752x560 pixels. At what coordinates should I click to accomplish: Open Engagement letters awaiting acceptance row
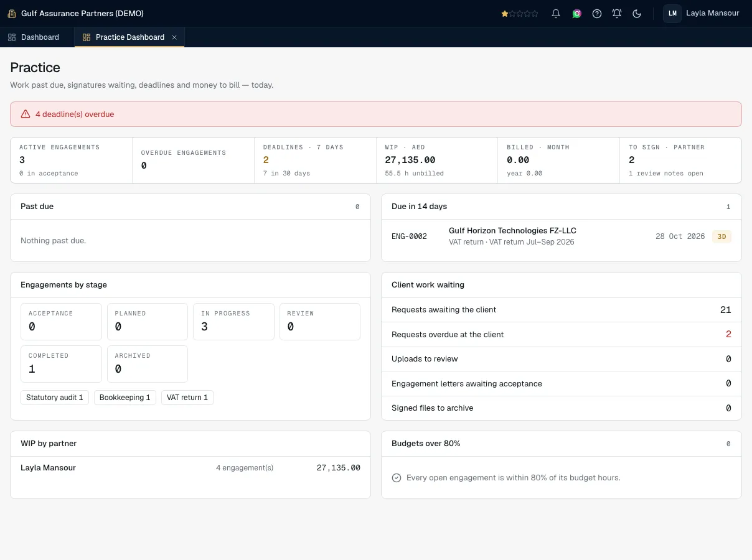pyautogui.click(x=562, y=383)
